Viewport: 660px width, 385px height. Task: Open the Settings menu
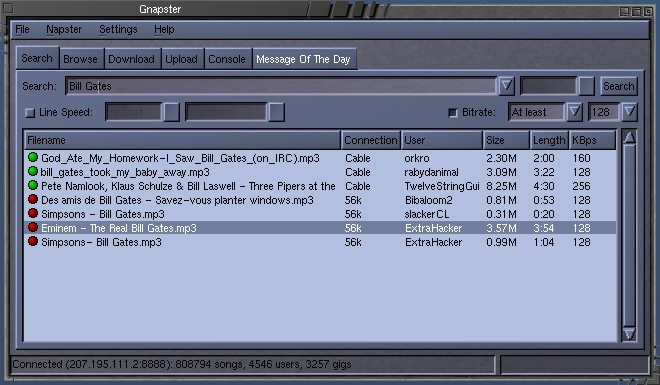pos(118,29)
